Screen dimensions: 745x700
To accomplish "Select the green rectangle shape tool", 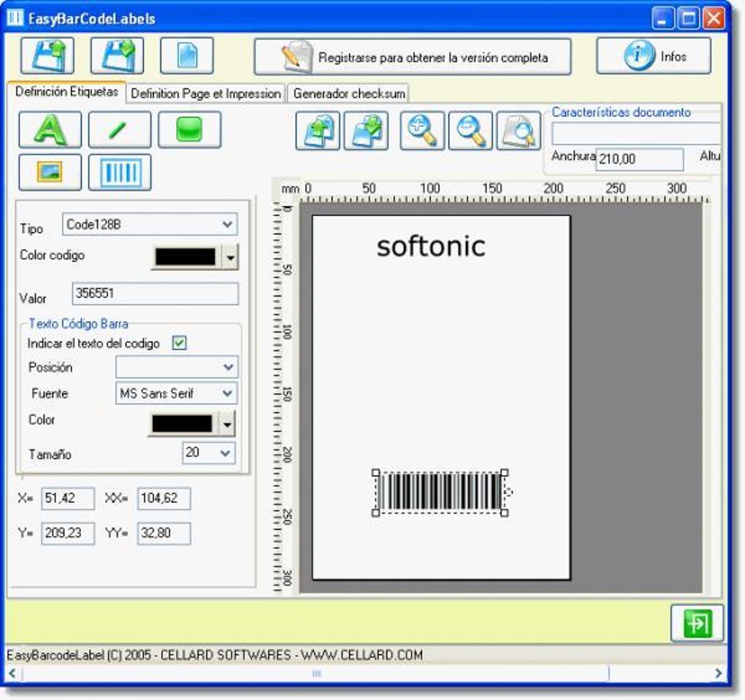I will (189, 130).
